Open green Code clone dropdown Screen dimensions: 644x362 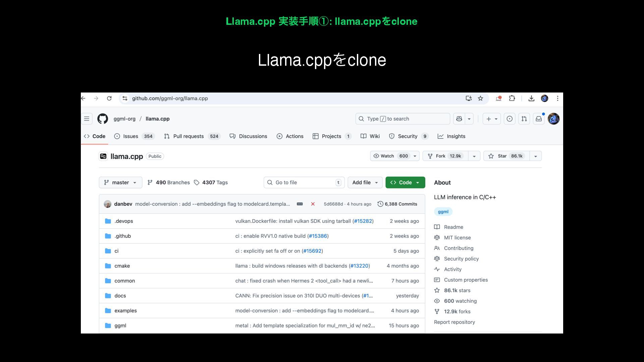[x=405, y=182]
